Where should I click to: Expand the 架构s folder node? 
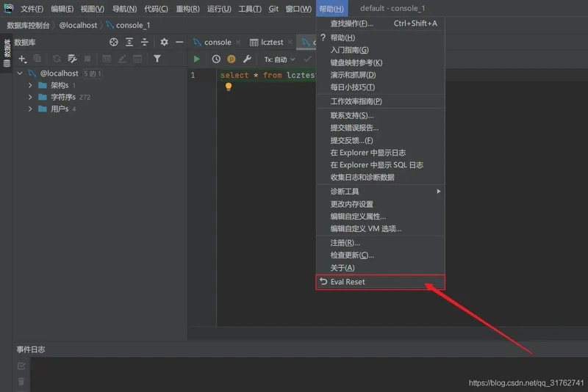pyautogui.click(x=31, y=86)
